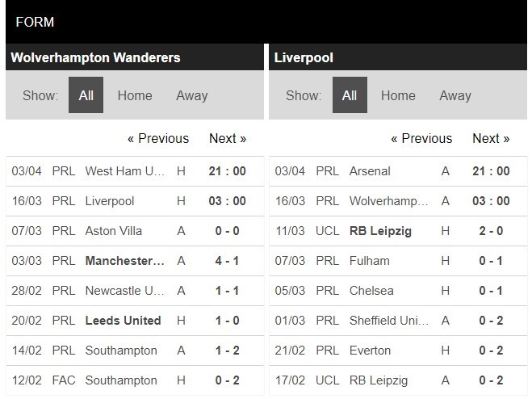Image resolution: width=532 pixels, height=399 pixels.
Task: Open RB Leipzig 2 - 0 match result
Action: point(491,231)
